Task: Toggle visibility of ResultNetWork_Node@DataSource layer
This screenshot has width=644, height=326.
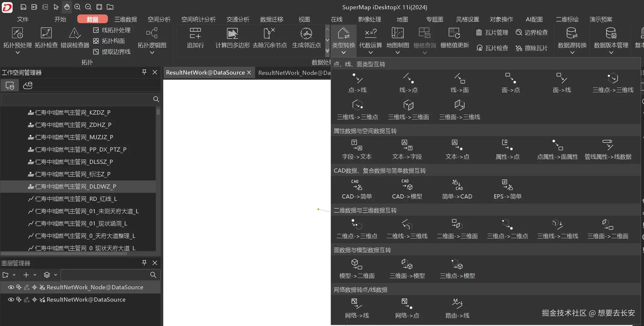Action: coord(11,287)
